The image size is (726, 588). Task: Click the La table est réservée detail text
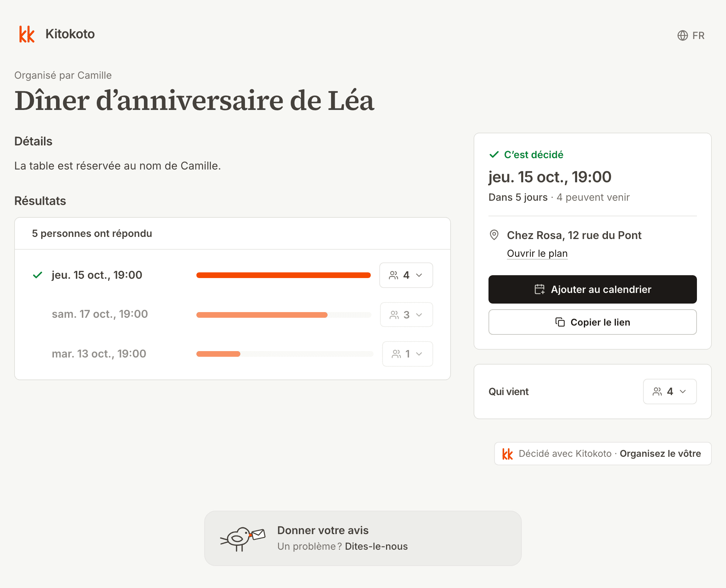click(x=118, y=166)
